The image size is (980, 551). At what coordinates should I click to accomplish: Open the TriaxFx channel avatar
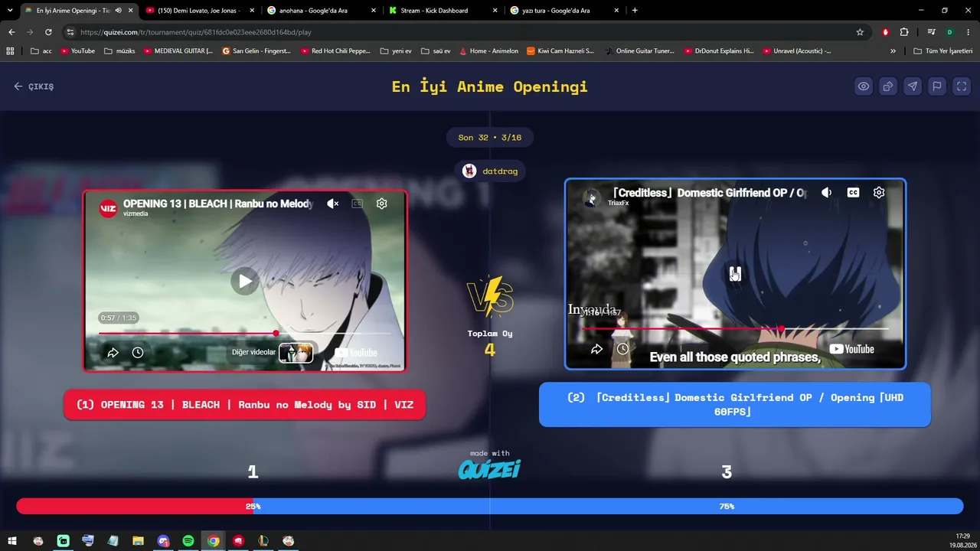[592, 197]
